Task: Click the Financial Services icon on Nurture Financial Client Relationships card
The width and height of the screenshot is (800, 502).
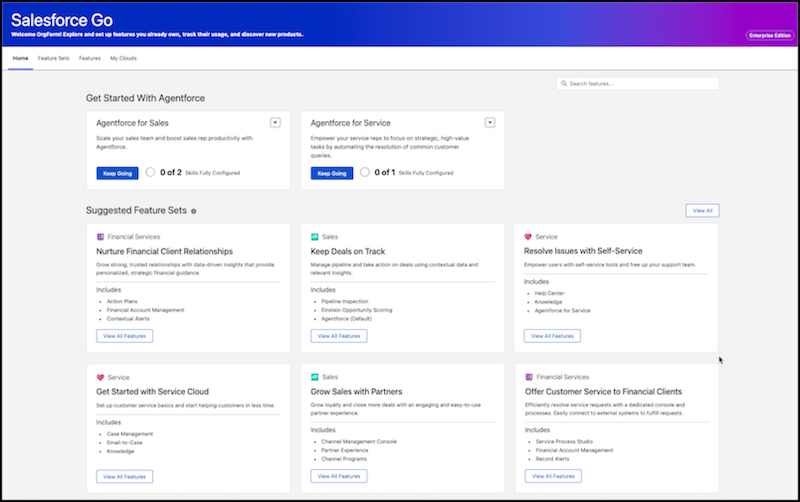Action: pos(101,237)
